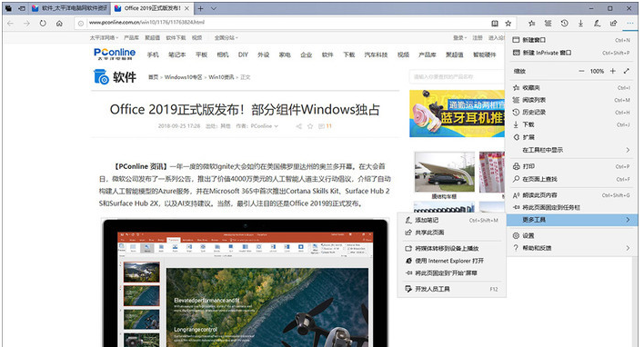Choose 将此页面固定到任务栏
The width and height of the screenshot is (644, 347).
tap(571, 207)
